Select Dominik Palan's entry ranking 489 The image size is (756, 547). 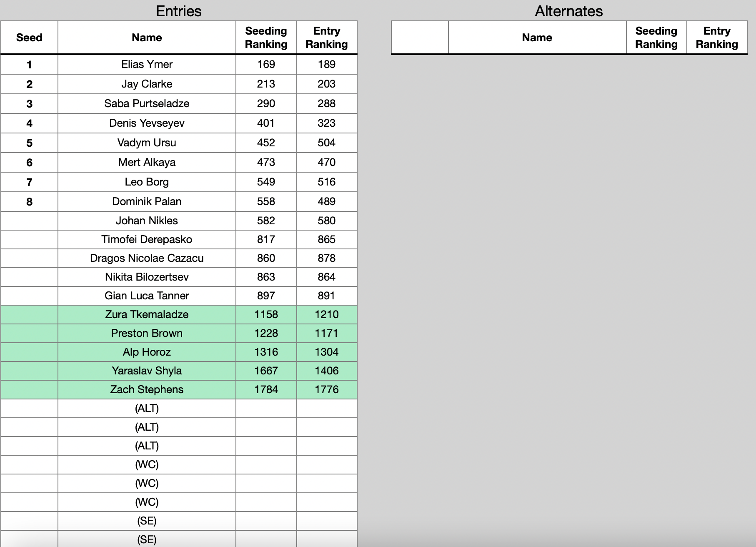coord(326,202)
